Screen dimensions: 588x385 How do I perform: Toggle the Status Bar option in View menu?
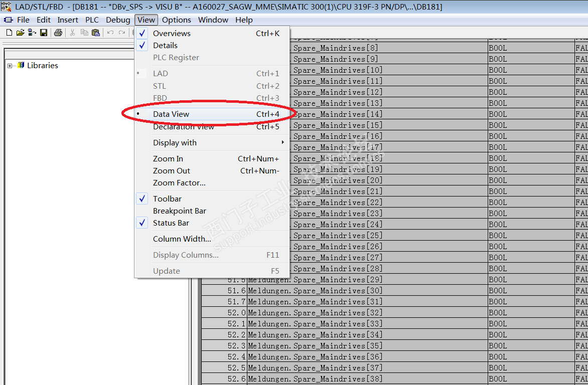[213, 223]
